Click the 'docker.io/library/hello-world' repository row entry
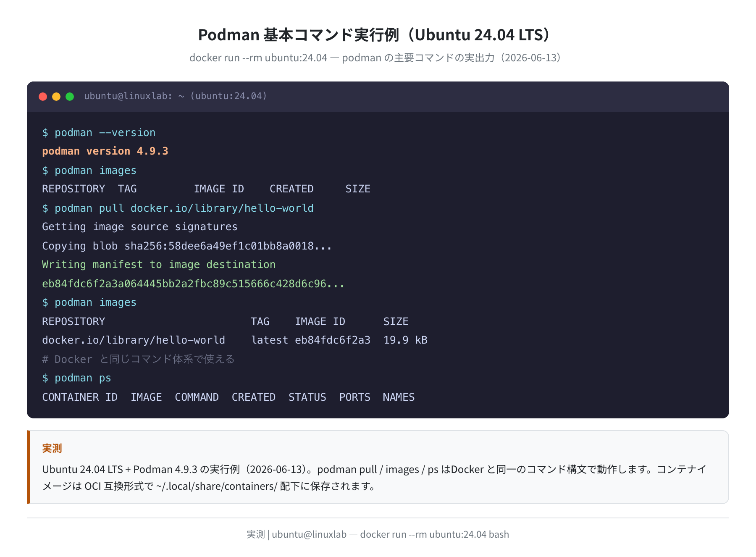 (134, 340)
